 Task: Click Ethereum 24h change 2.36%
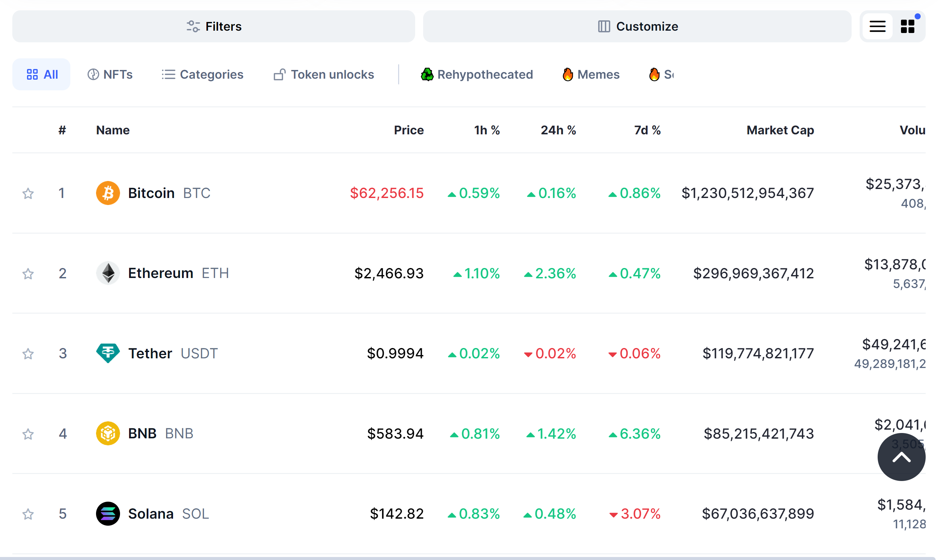click(550, 273)
